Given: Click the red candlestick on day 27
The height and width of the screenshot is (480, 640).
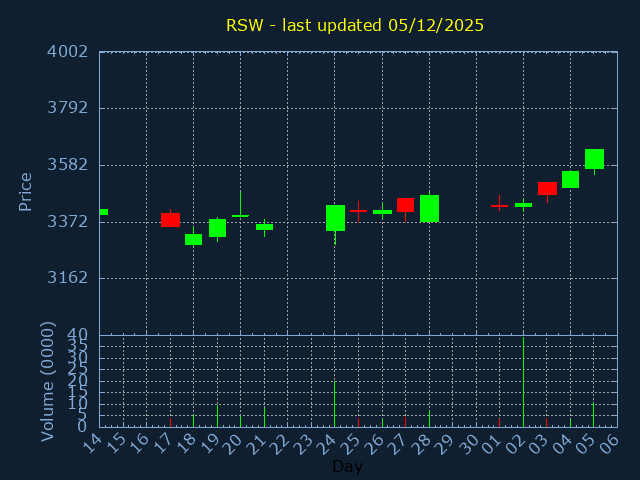Looking at the screenshot, I should point(405,205).
